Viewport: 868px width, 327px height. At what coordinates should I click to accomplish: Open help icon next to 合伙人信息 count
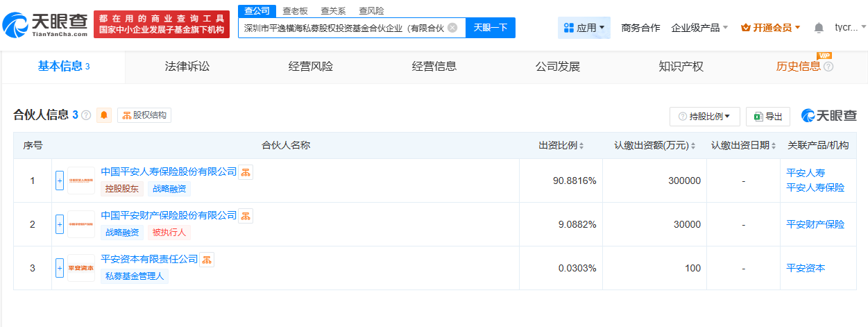click(86, 115)
